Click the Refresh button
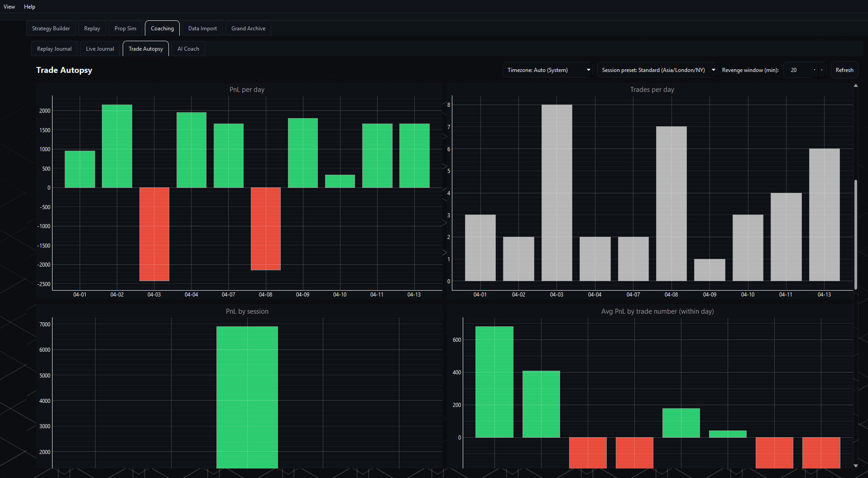The height and width of the screenshot is (478, 868). [844, 70]
